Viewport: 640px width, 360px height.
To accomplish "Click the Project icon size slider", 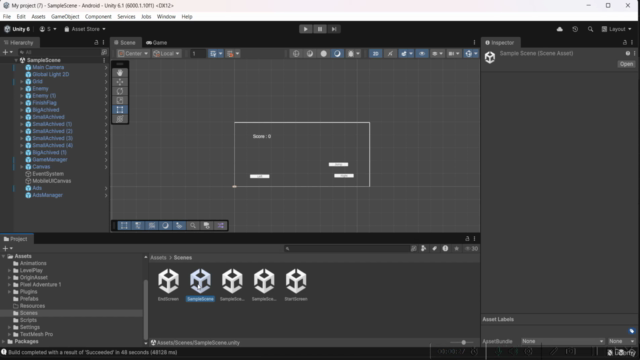I will pos(463,342).
